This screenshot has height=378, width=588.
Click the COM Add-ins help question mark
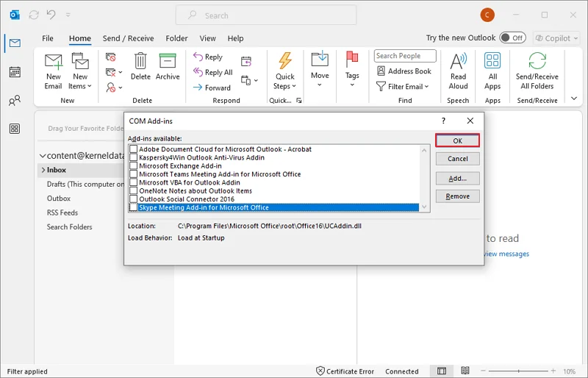click(444, 121)
